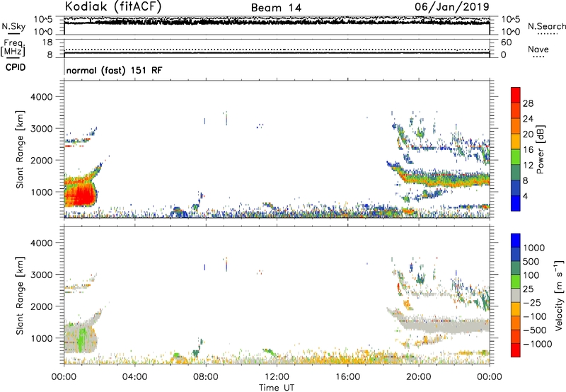Image resolution: width=566 pixels, height=392 pixels.
Task: Click the light green segment of velocity colorbar
Action: tap(516, 282)
